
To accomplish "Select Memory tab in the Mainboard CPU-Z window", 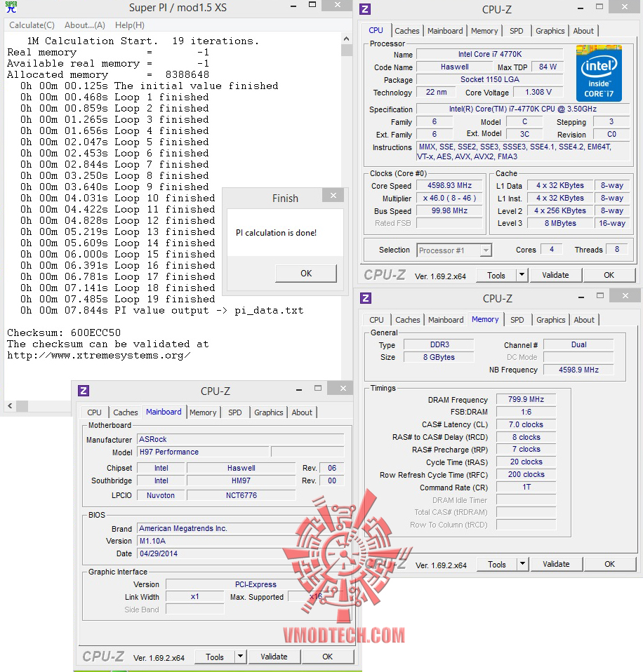I will (203, 412).
